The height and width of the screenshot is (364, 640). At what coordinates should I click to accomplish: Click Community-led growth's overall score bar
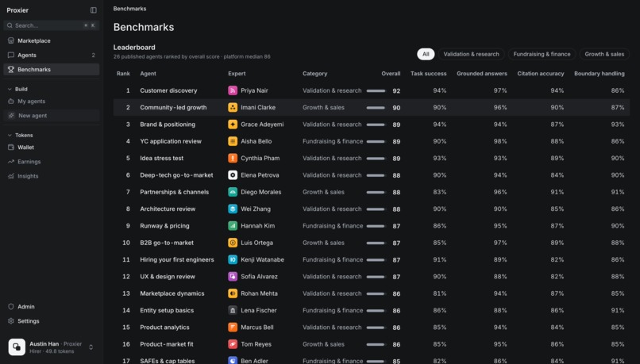[x=376, y=108]
